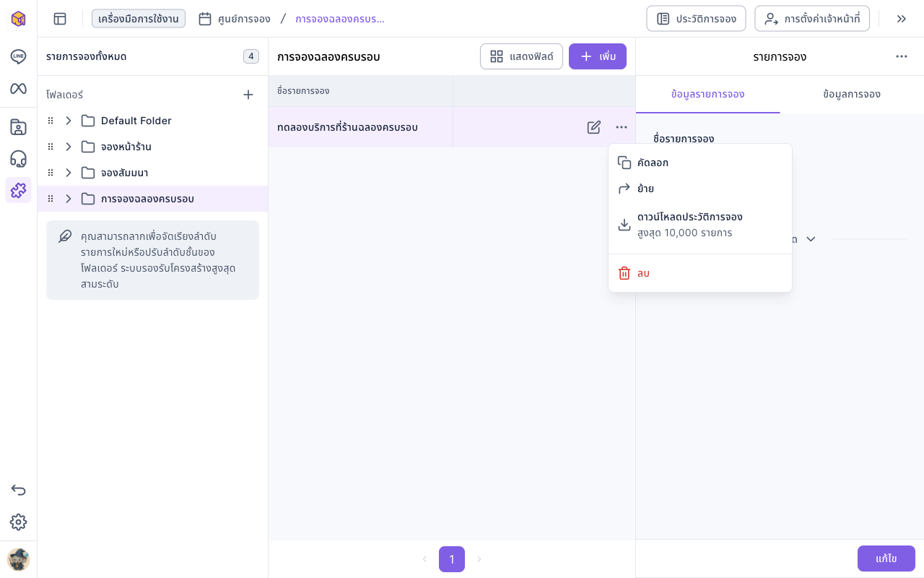The image size is (924, 578).
Task: Click the back arrow icon in sidebar
Action: (x=18, y=491)
